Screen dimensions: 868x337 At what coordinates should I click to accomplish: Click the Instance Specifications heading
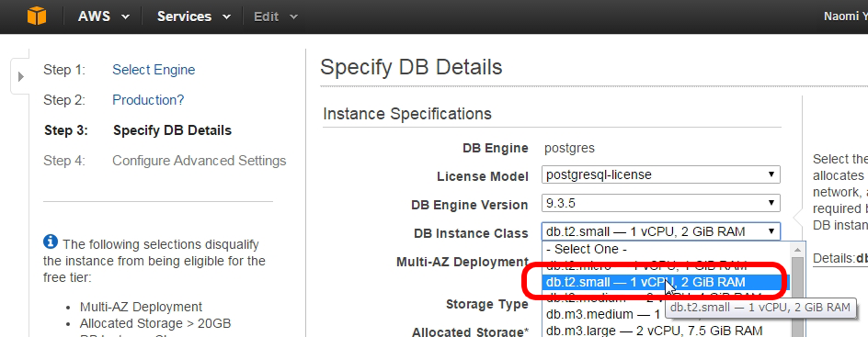pyautogui.click(x=406, y=114)
